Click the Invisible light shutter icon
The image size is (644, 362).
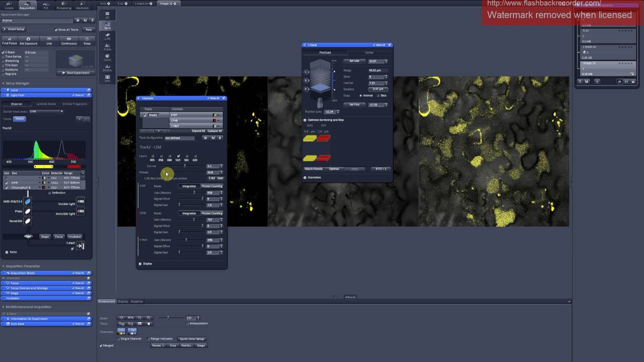[80, 212]
